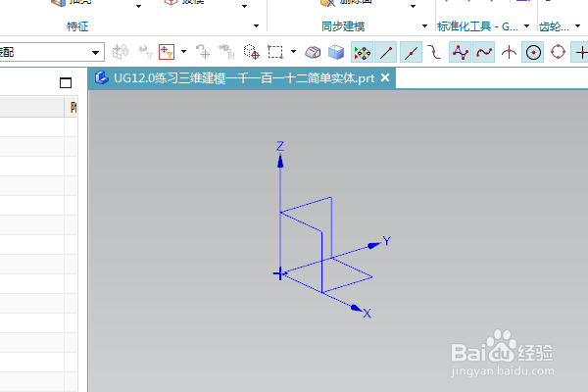Click the 特征 group label
This screenshot has width=588, height=392.
pyautogui.click(x=77, y=26)
